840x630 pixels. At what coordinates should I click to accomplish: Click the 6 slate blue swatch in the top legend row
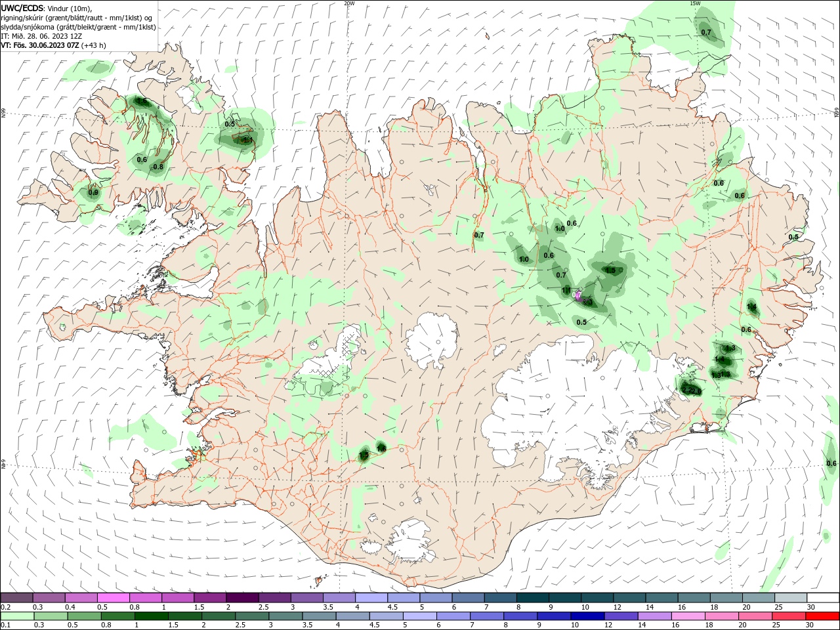tap(468, 598)
